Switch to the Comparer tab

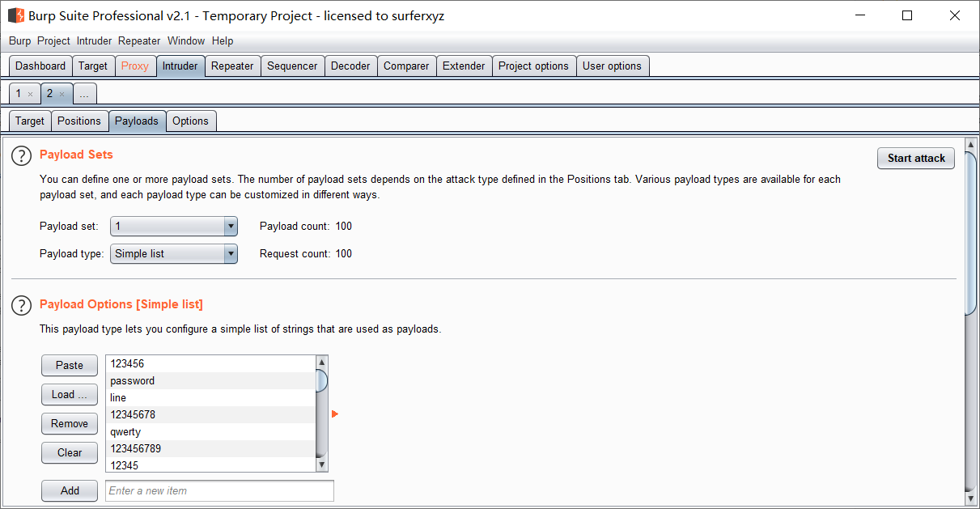406,66
